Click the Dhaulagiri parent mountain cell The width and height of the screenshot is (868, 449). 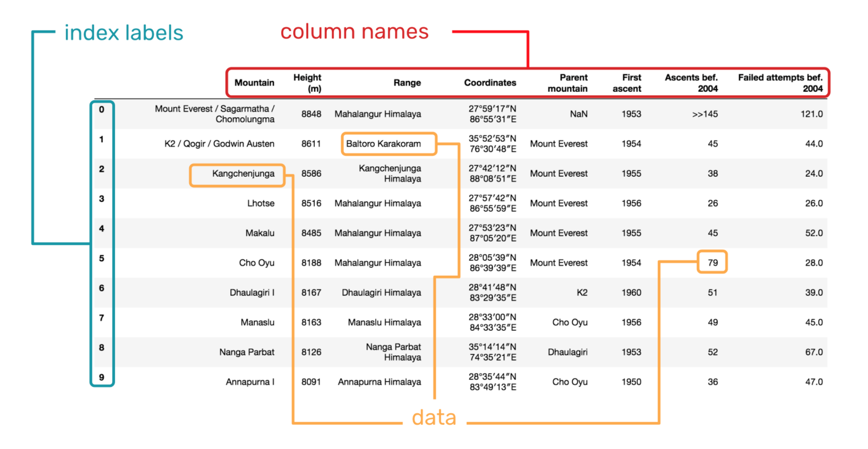coord(568,352)
